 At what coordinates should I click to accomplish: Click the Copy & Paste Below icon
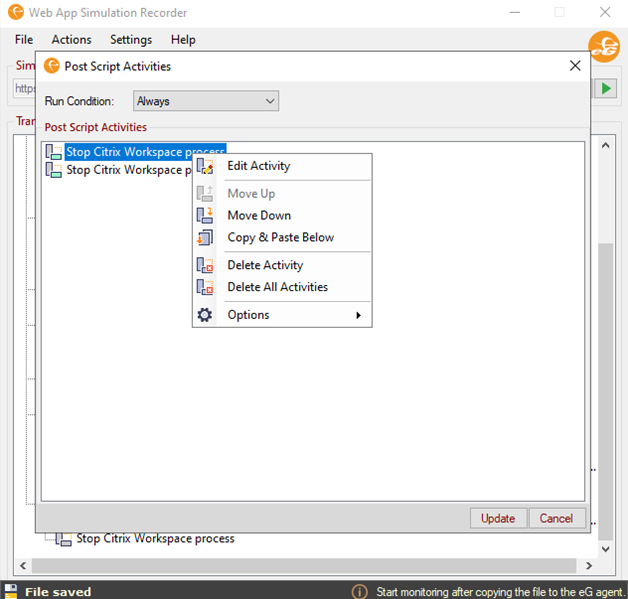[x=205, y=237]
